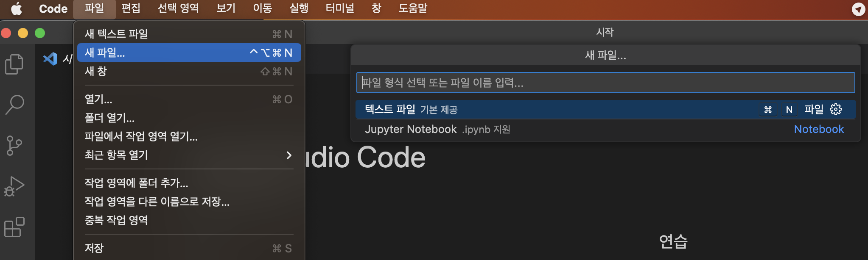Choose the highlighted 새 파일... menu entry

tap(189, 53)
